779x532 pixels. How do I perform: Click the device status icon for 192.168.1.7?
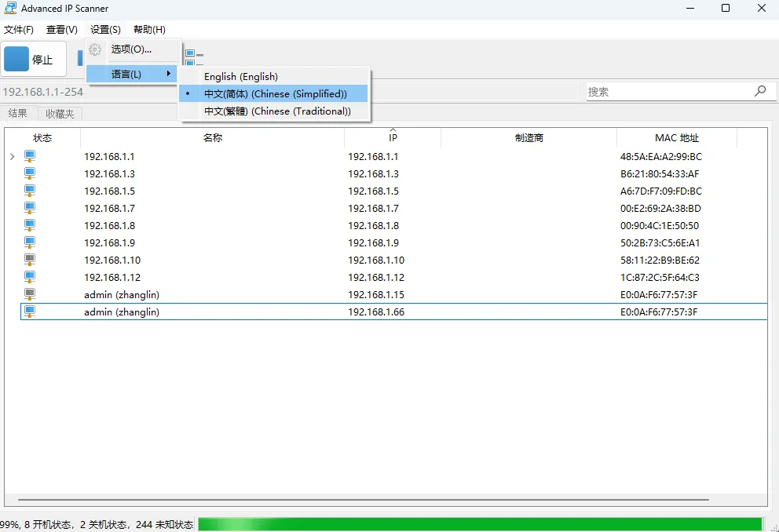click(x=30, y=208)
